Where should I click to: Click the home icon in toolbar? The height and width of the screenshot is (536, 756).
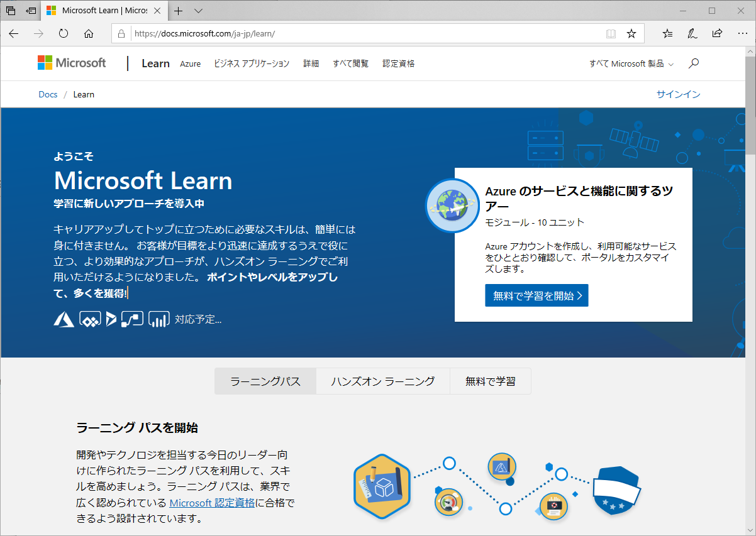coord(89,34)
